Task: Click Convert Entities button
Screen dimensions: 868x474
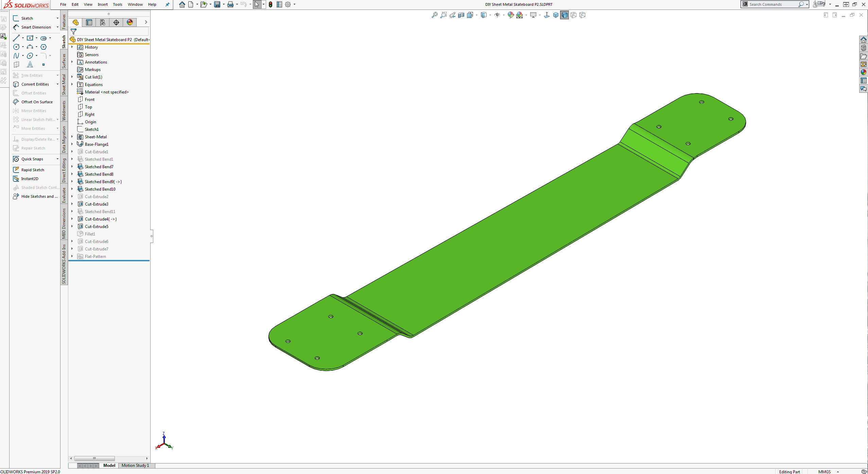Action: click(31, 84)
